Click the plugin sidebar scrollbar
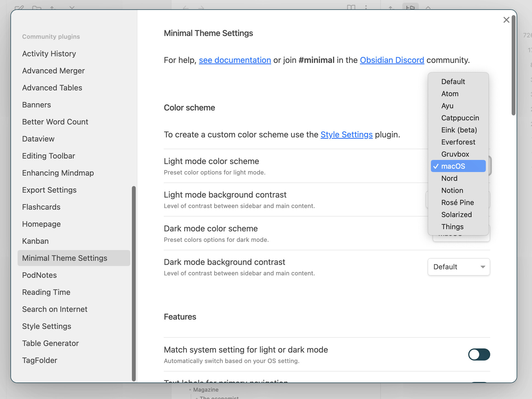Screen dimensions: 532x399 (134, 284)
